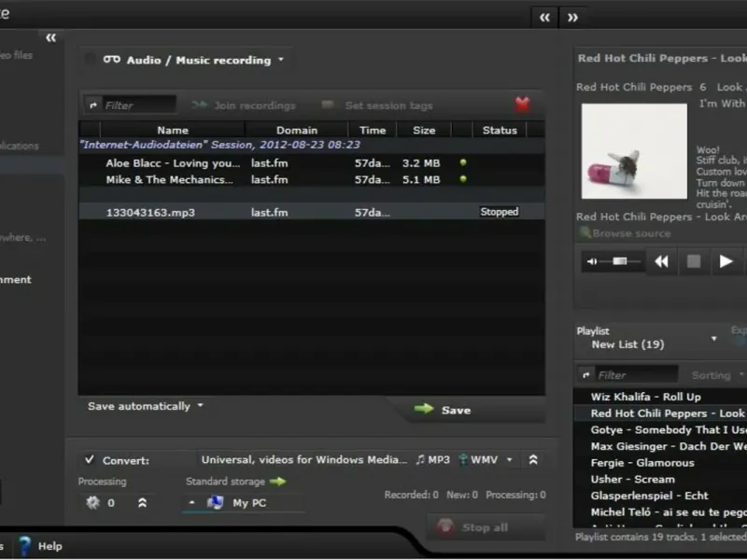Click the playlist filter reset arrow

(x=586, y=375)
